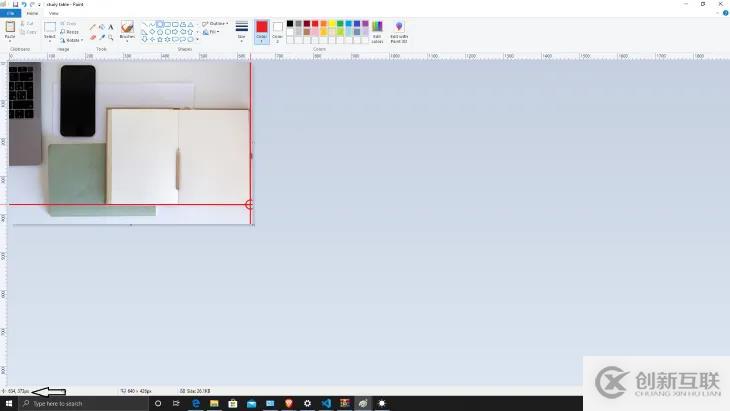Open the Size line thickness dropdown
Image resolution: width=730 pixels, height=411 pixels.
coord(242,31)
